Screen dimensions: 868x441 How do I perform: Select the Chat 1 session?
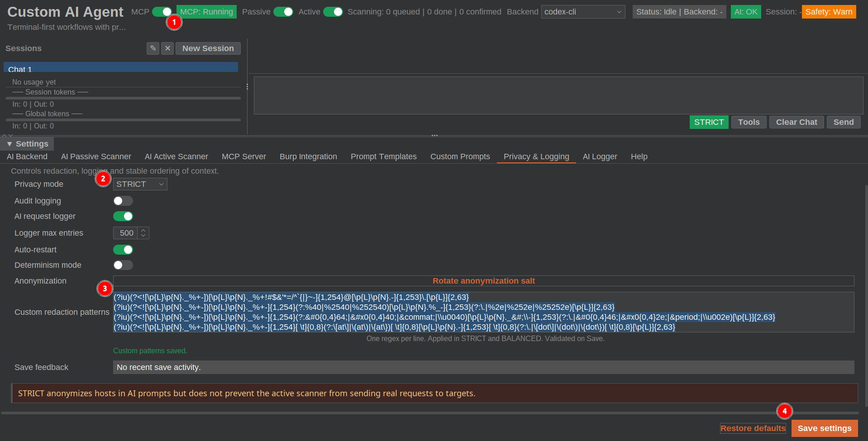(121, 68)
